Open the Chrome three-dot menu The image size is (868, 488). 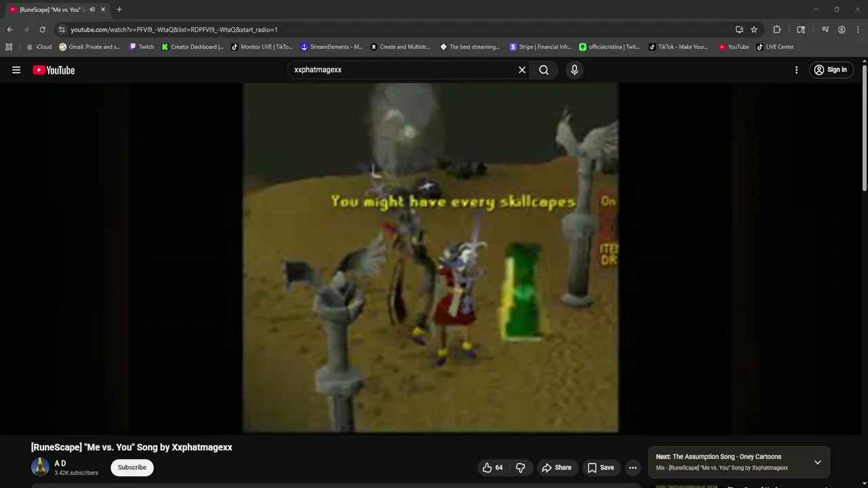tap(858, 30)
